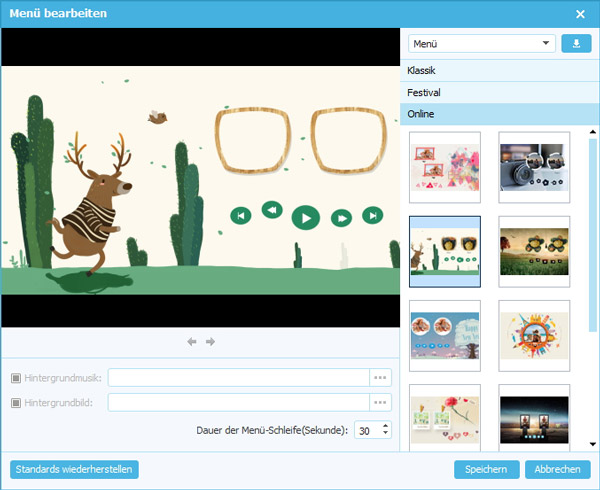Expand the Klassik template category
This screenshot has height=490, width=600.
pyautogui.click(x=498, y=70)
